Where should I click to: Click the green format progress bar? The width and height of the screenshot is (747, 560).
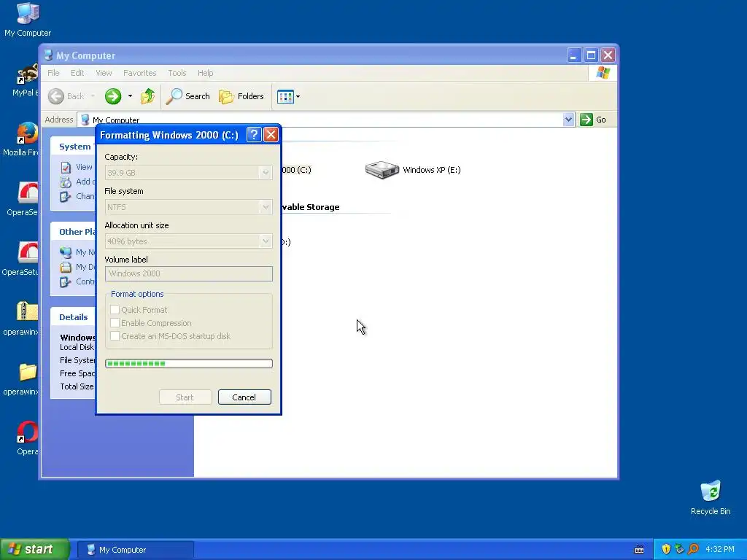[189, 364]
